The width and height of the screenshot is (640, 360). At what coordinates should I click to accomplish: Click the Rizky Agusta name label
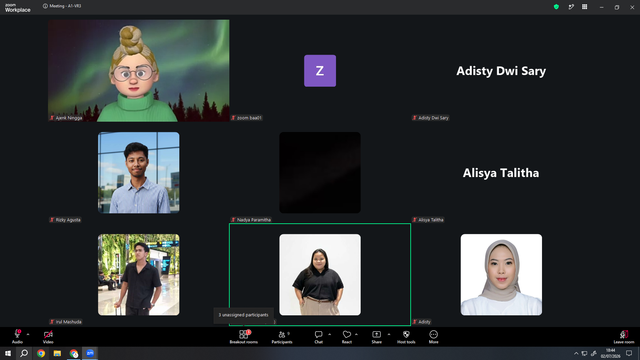(x=65, y=220)
